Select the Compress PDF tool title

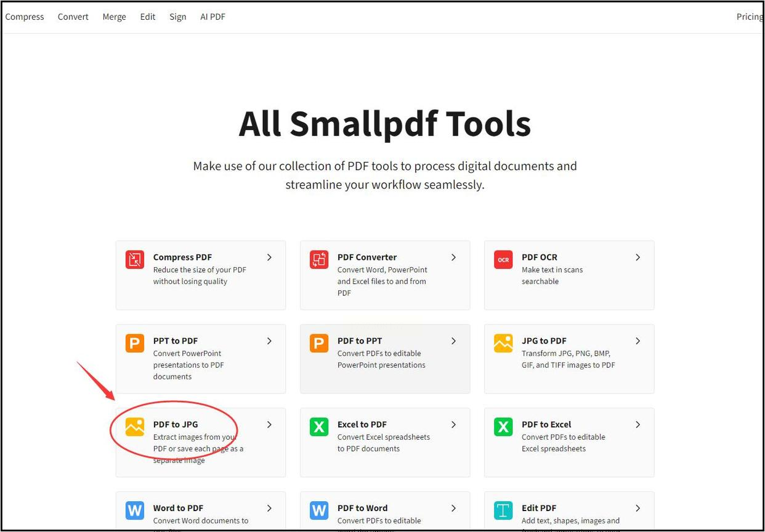tap(183, 257)
